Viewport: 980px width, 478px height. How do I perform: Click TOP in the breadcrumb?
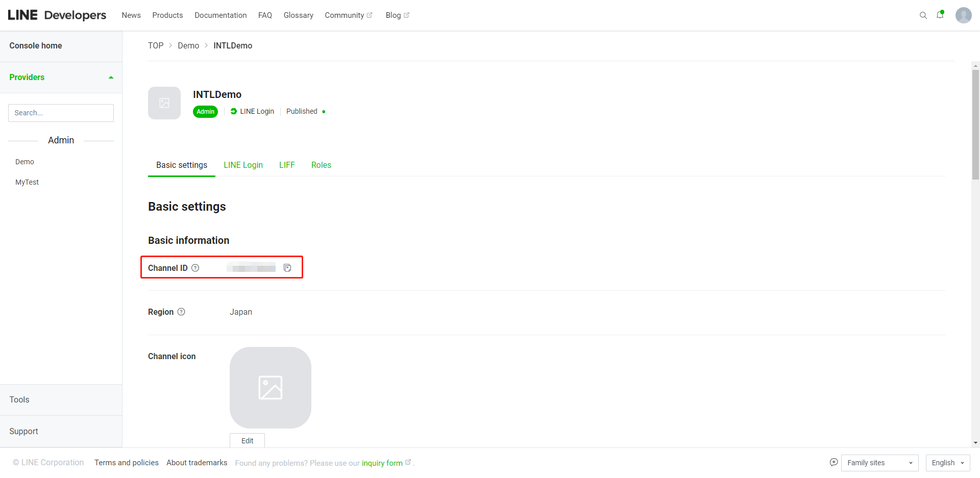[x=156, y=46]
